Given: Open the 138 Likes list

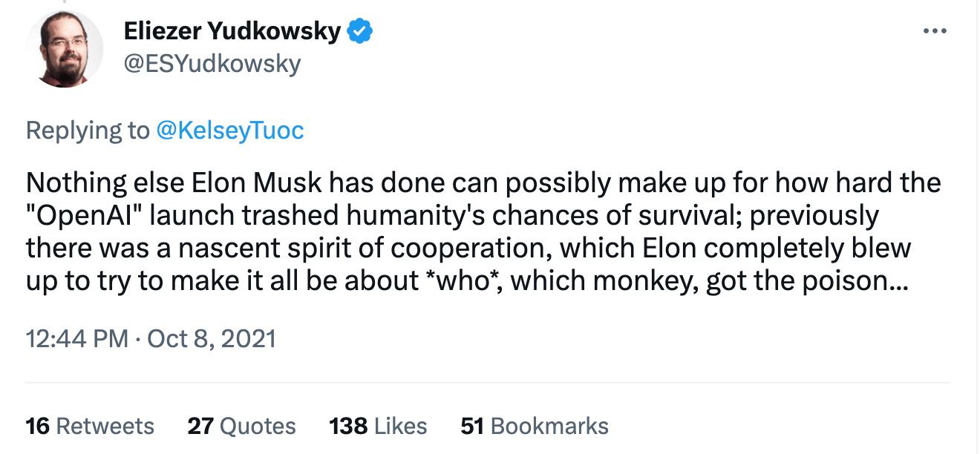Looking at the screenshot, I should click(x=378, y=426).
